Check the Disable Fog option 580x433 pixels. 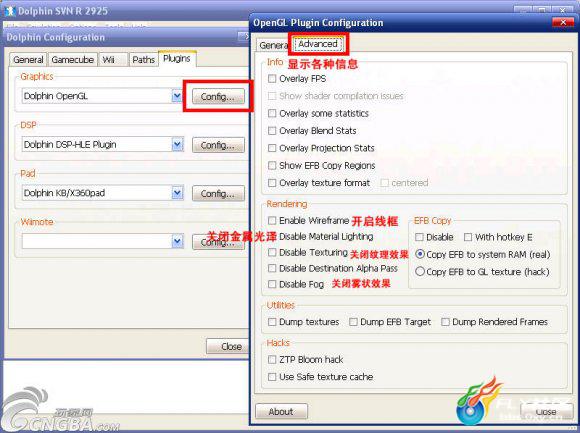(272, 284)
